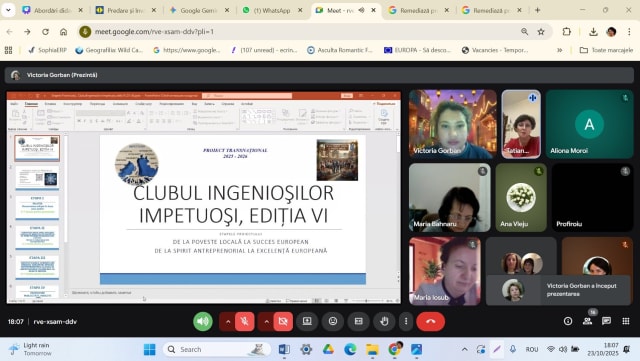640x361 pixels.
Task: Open Toate marcajele folder
Action: pos(607,50)
